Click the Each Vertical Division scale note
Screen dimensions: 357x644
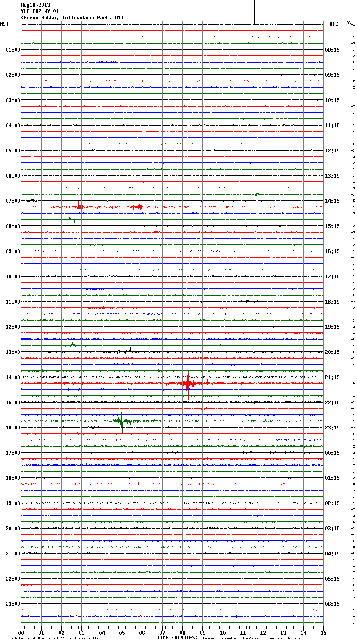tap(53, 639)
